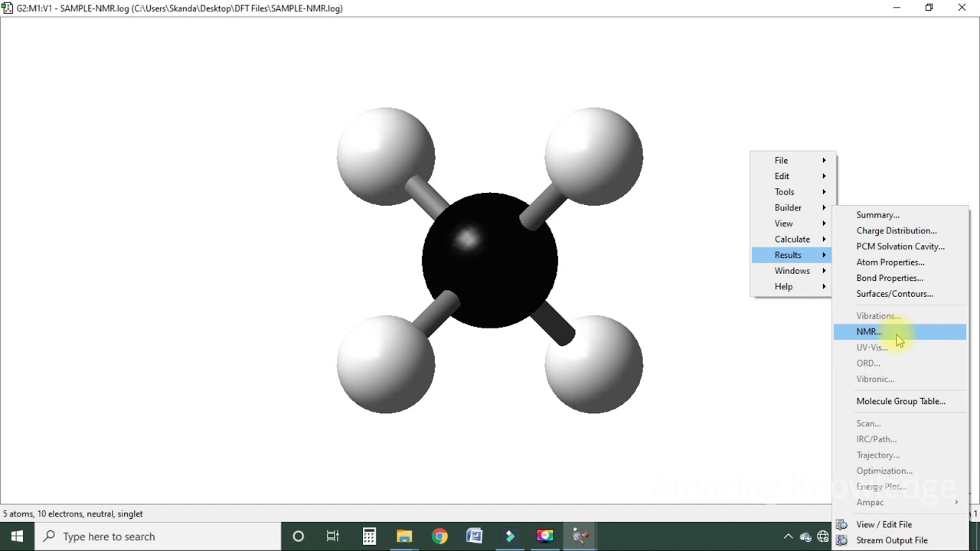Show hidden system tray icons
This screenshot has width=980, height=551.
[788, 536]
